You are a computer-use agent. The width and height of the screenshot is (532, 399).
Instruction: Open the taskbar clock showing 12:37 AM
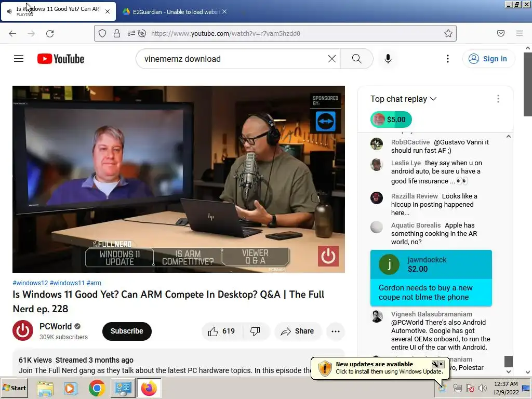[506, 388]
